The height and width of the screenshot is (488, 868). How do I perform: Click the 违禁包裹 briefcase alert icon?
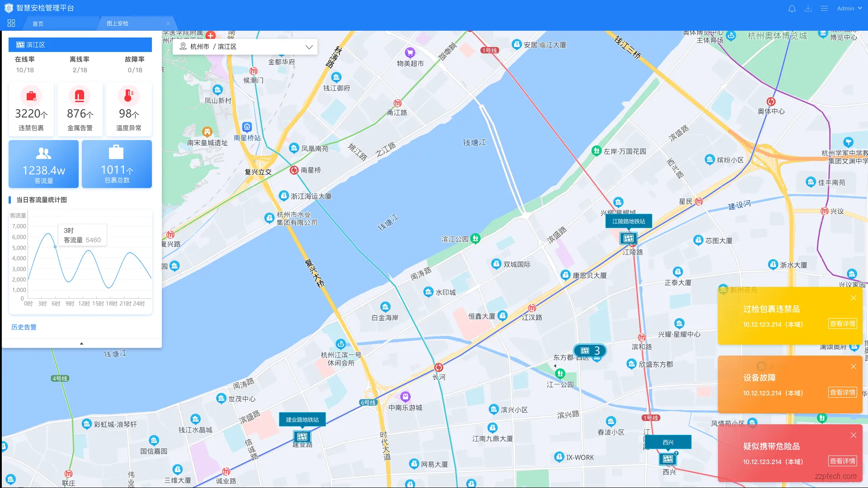coord(31,96)
